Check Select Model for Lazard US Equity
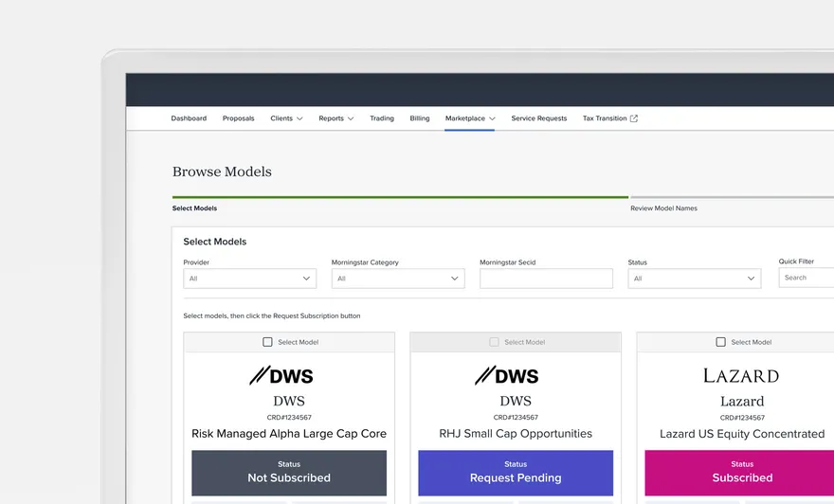834x504 pixels. pos(720,342)
